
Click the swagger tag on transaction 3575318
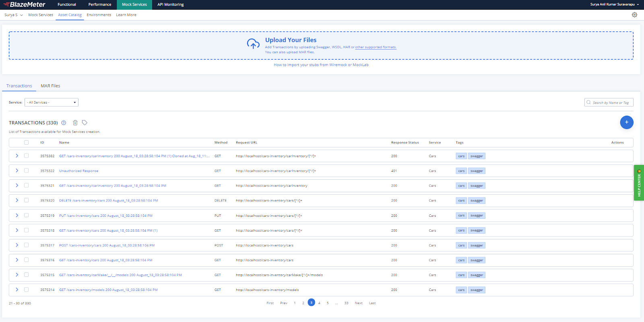click(x=477, y=231)
